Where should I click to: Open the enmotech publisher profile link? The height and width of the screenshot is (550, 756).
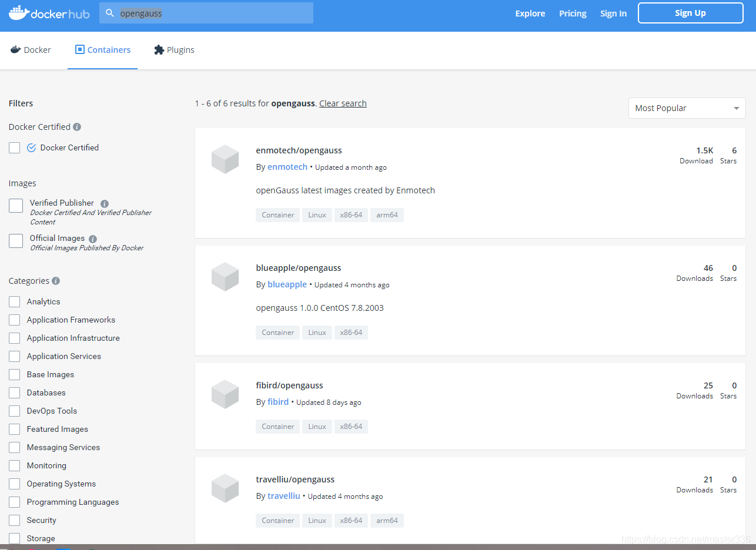coord(287,166)
